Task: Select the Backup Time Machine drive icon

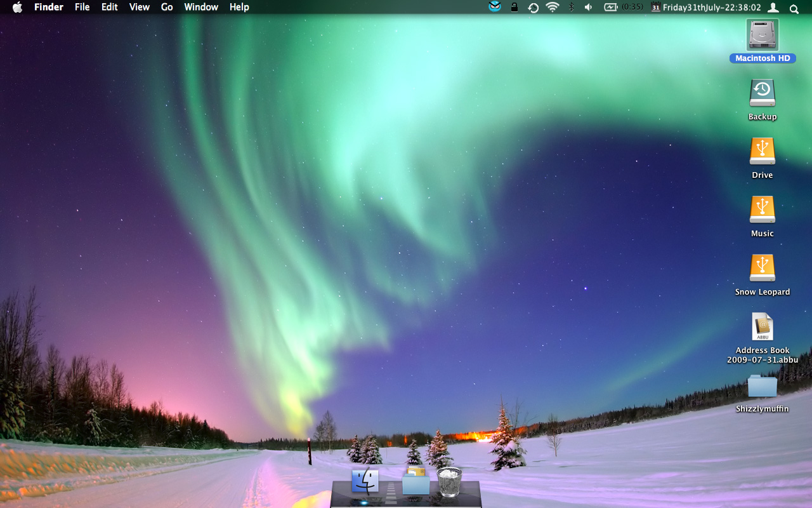Action: coord(763,93)
